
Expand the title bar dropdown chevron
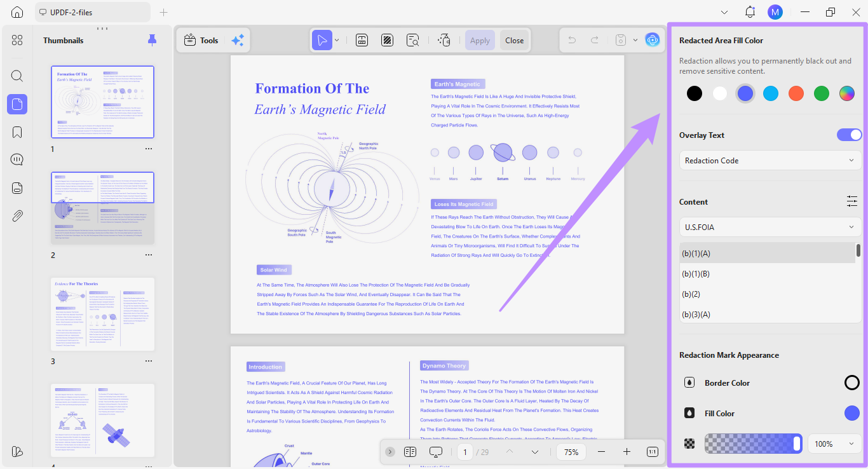(724, 12)
